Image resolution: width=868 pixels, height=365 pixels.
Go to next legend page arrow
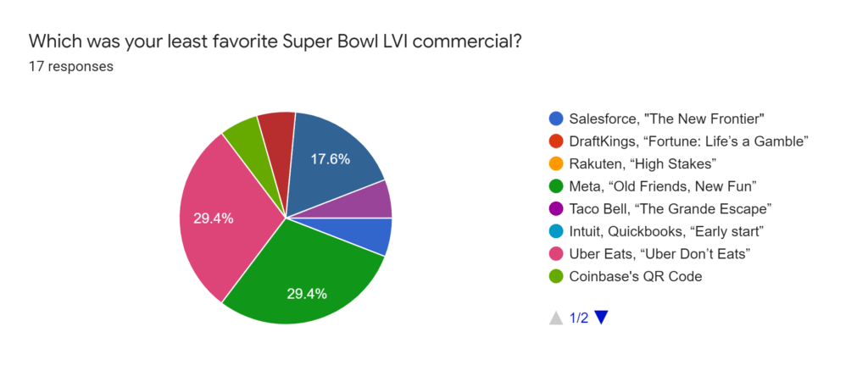601,318
